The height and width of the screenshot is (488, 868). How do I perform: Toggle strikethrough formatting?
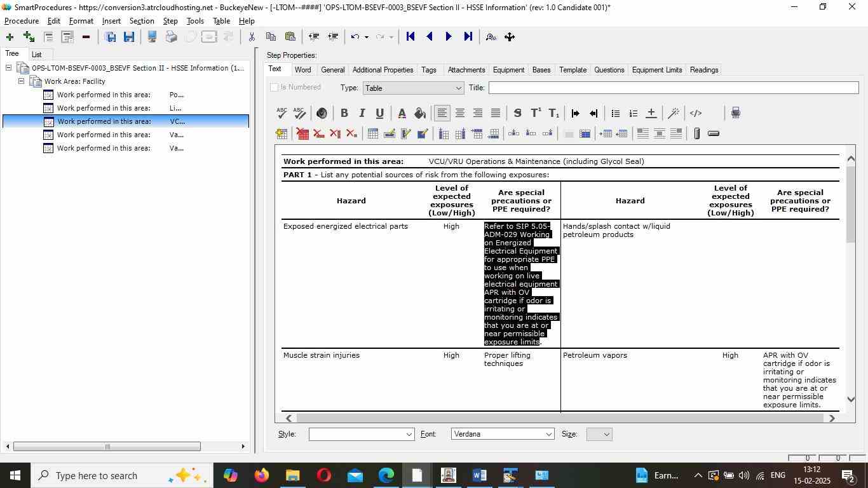tap(517, 113)
